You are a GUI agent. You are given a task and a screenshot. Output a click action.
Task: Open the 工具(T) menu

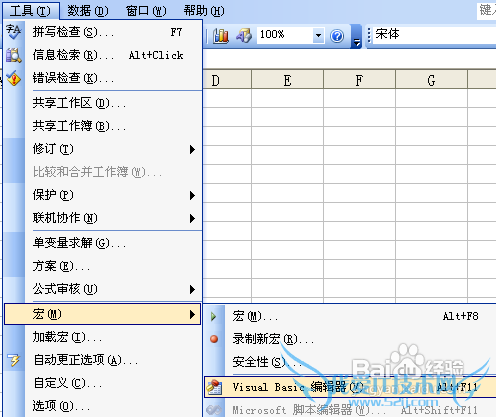coord(31,10)
